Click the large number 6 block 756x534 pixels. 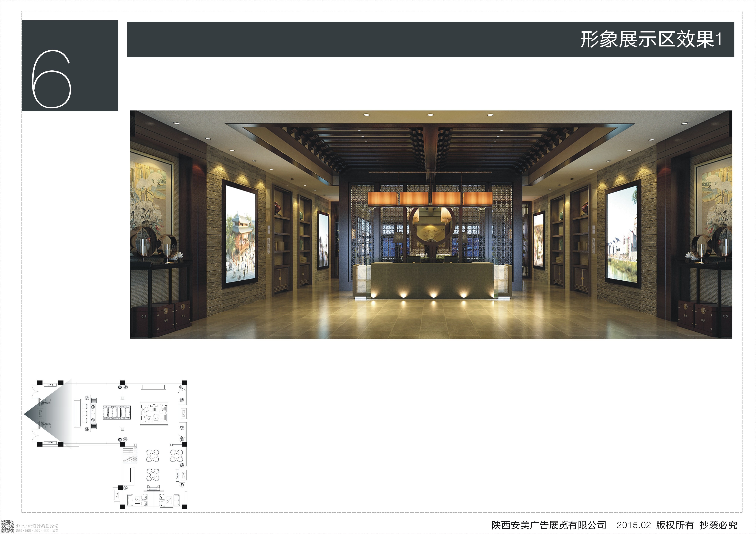tap(70, 66)
